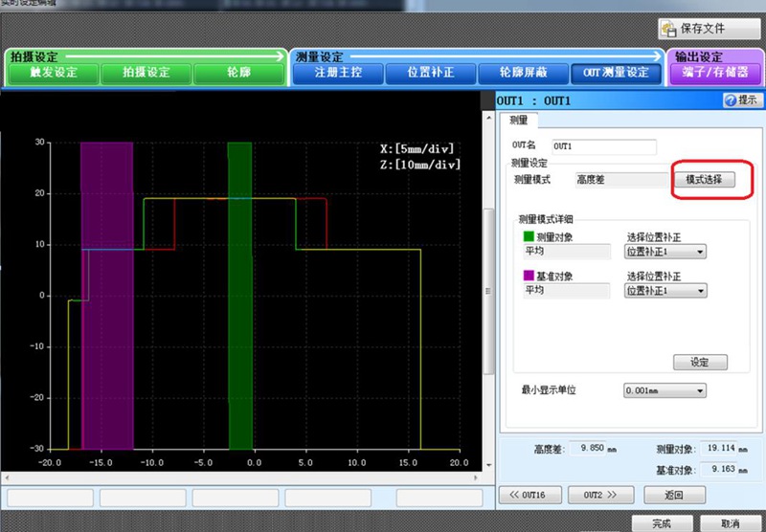Select the OUT测量设定 step
The image size is (766, 532).
click(616, 73)
